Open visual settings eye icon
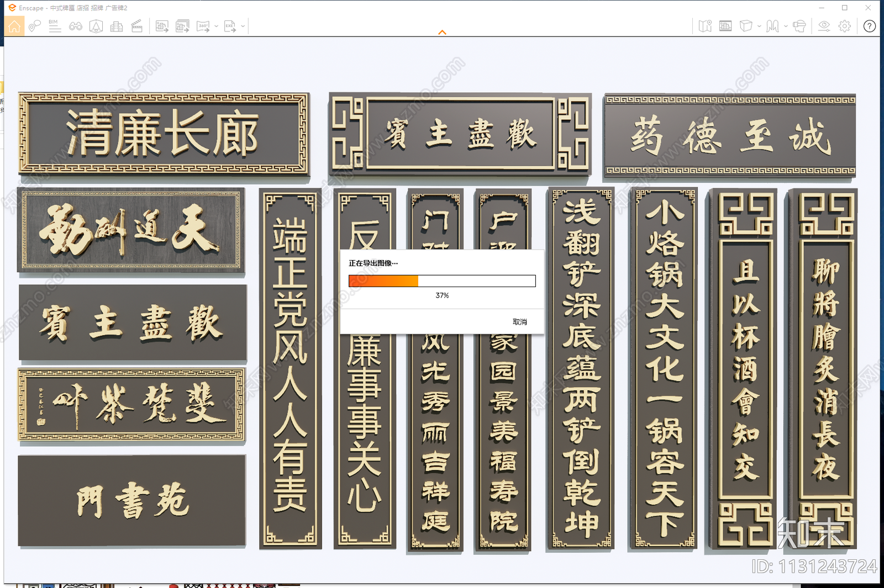884x588 pixels. pos(824,26)
